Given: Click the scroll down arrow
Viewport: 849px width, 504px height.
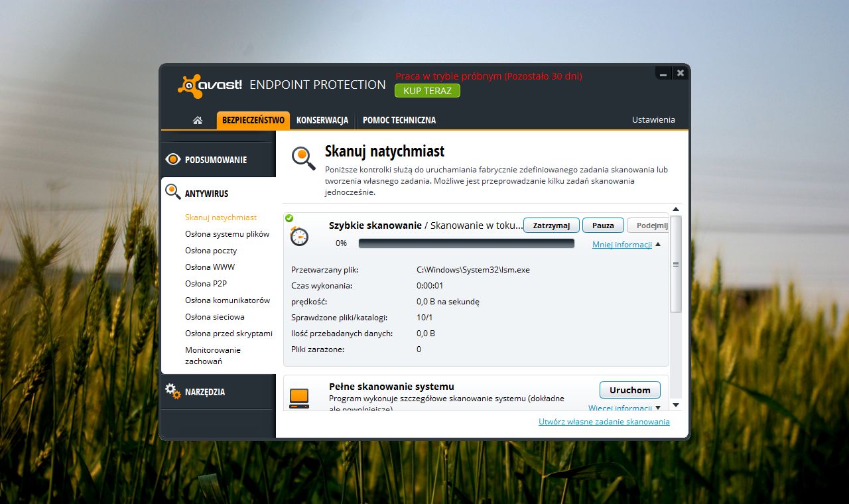Looking at the screenshot, I should point(676,405).
